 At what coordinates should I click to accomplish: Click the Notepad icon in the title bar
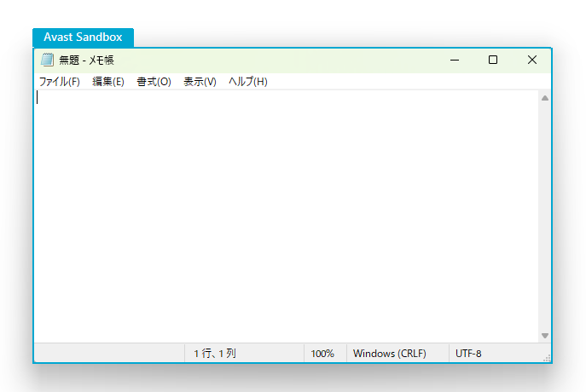(x=47, y=61)
